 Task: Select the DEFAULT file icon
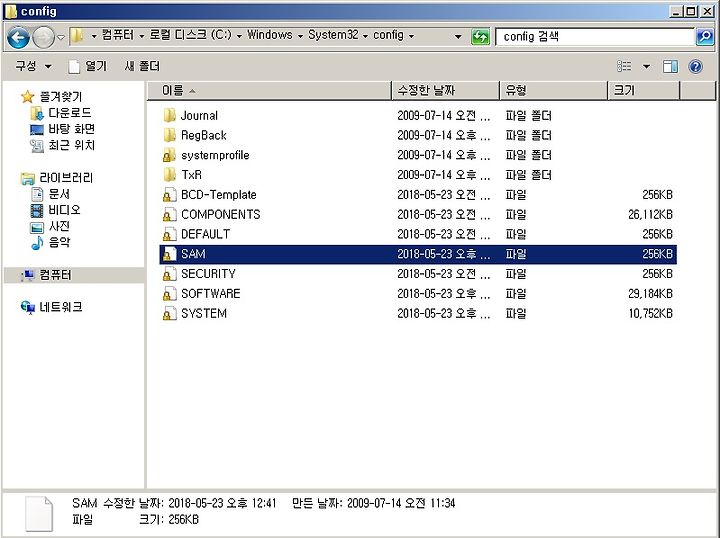click(169, 235)
